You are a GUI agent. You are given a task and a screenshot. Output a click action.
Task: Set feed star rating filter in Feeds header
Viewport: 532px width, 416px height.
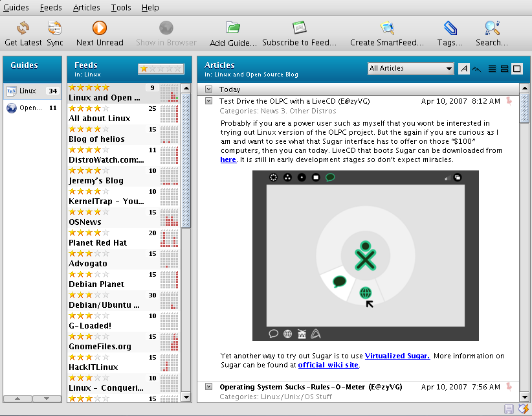[x=161, y=69]
